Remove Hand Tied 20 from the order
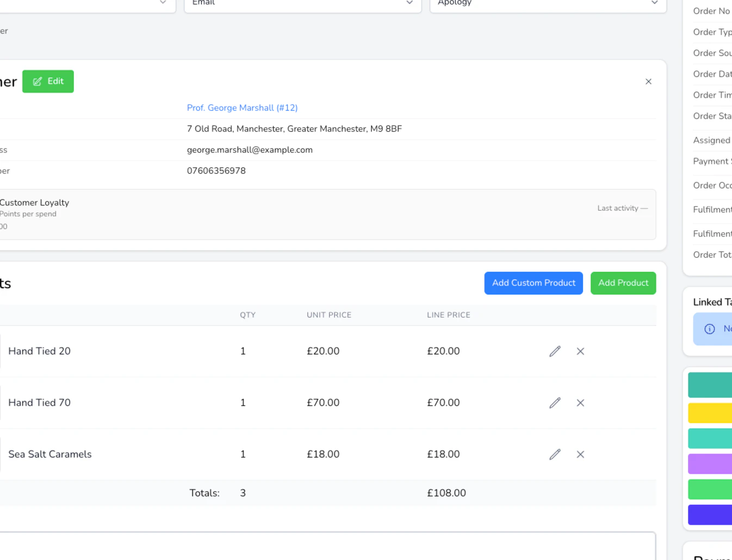 click(580, 351)
